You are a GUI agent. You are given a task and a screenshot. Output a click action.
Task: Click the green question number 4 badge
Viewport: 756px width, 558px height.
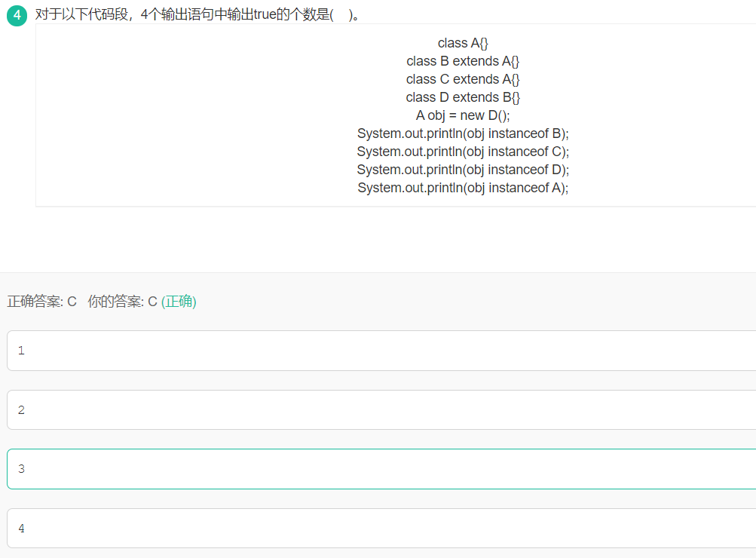point(17,16)
